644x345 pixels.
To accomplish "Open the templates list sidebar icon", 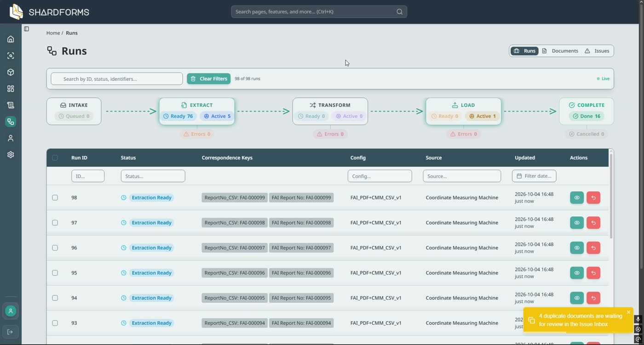I will tap(11, 105).
